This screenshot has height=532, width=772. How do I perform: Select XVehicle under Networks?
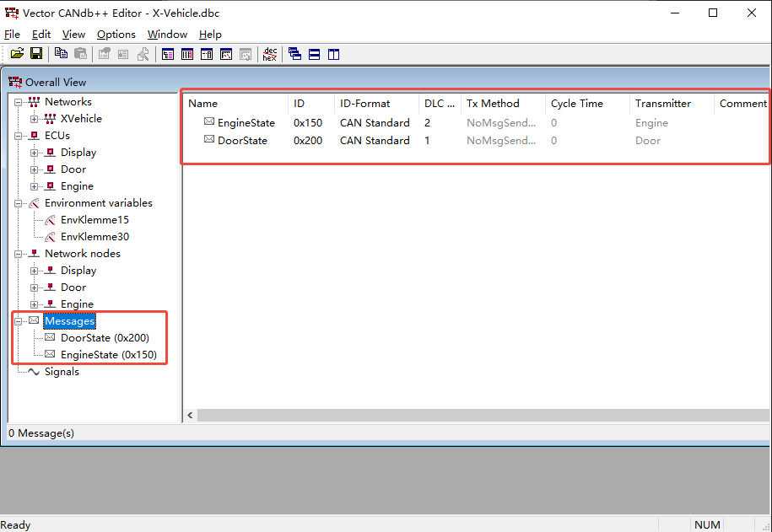click(81, 119)
